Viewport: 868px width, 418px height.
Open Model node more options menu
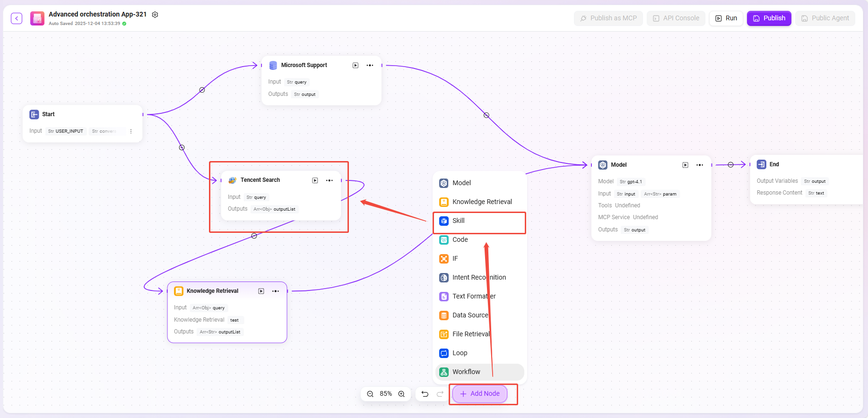click(700, 165)
